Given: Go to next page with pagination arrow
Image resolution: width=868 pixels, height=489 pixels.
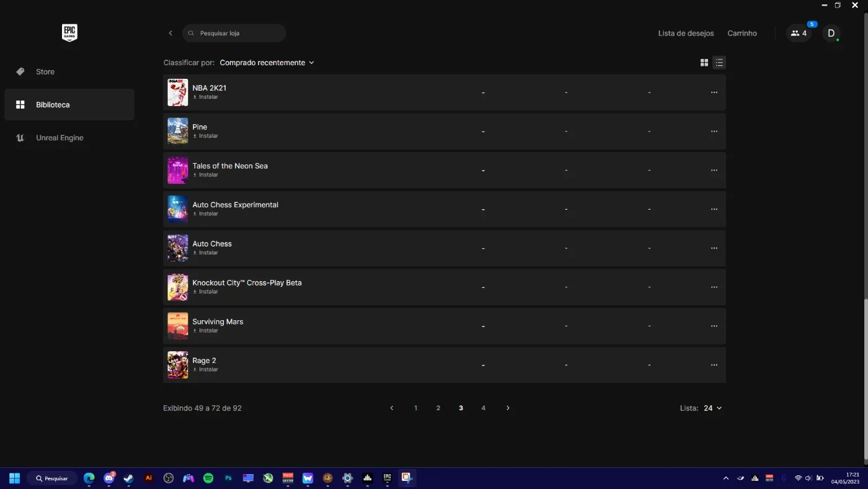Looking at the screenshot, I should click(508, 408).
